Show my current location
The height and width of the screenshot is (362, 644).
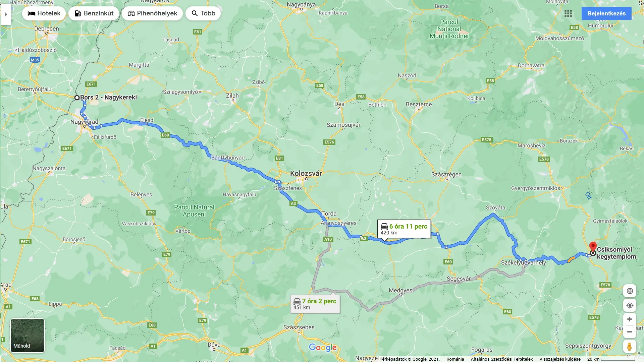pyautogui.click(x=630, y=305)
